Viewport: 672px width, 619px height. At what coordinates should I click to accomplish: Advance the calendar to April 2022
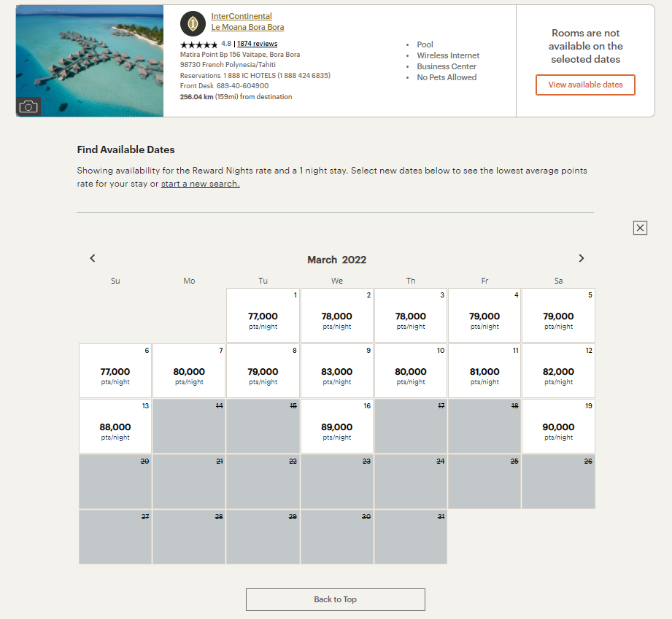pyautogui.click(x=581, y=258)
